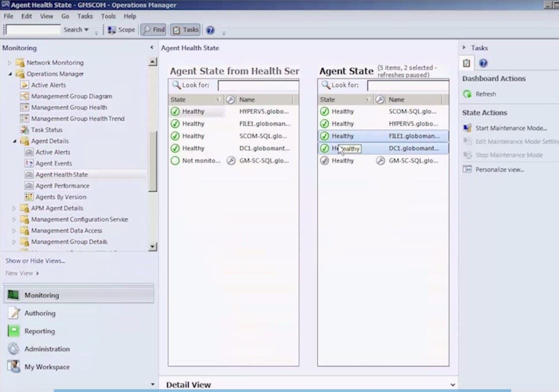Click the Look for field in Agent State
The image size is (559, 392).
point(408,85)
